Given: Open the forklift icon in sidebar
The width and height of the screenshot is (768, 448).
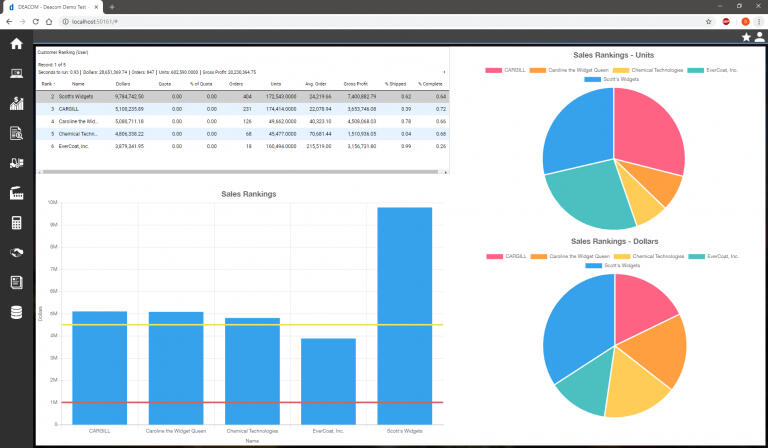Looking at the screenshot, I should (16, 163).
